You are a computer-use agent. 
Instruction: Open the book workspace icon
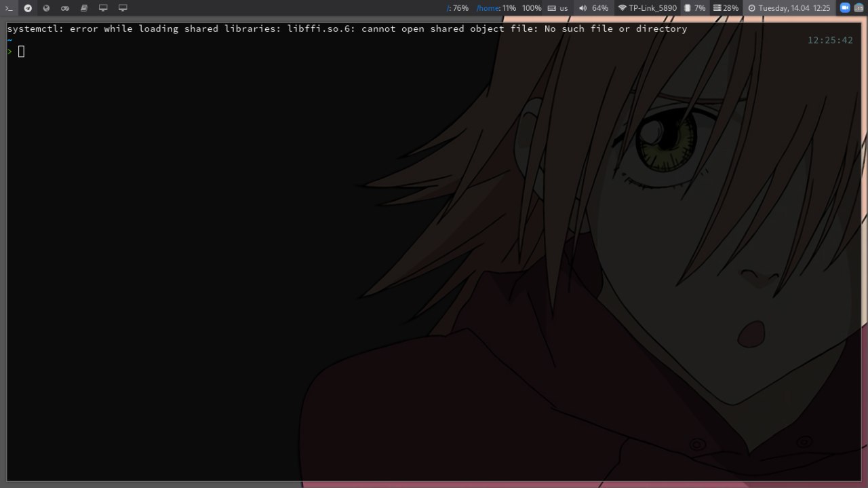click(84, 8)
